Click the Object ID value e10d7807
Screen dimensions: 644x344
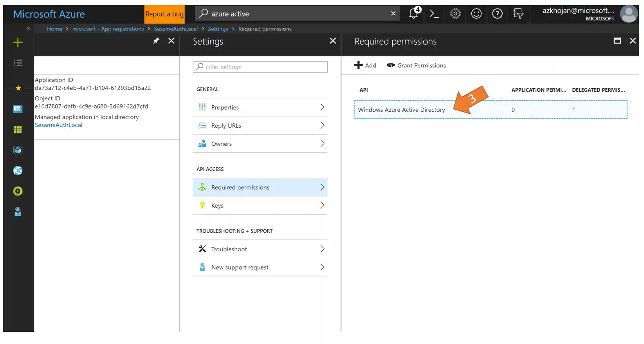coord(92,107)
